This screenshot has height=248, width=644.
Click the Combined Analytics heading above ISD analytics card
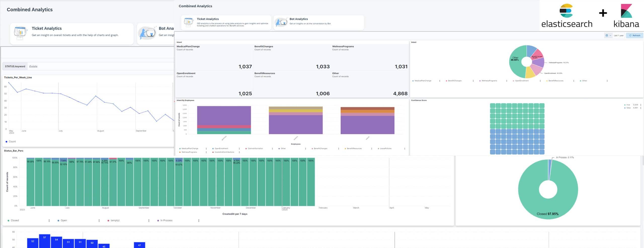[x=195, y=6]
